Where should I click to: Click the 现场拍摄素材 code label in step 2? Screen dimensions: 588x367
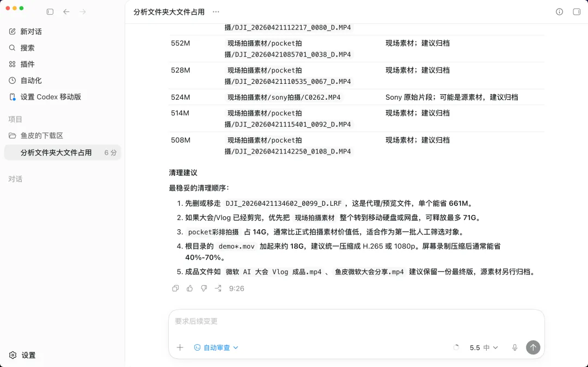(315, 218)
